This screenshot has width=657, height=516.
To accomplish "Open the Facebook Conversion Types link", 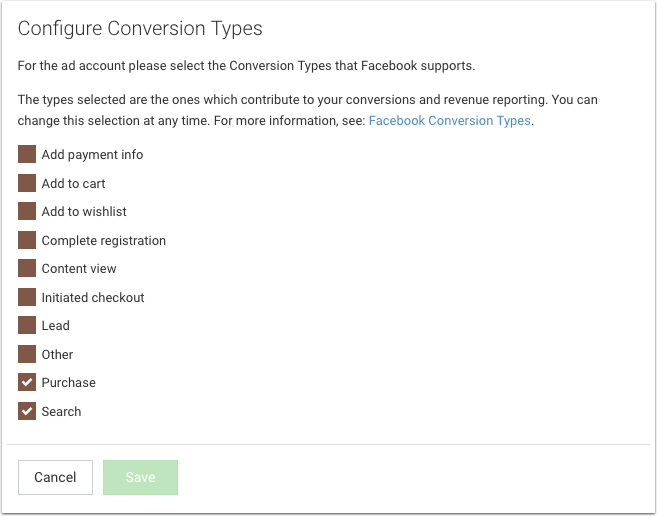I will point(450,121).
